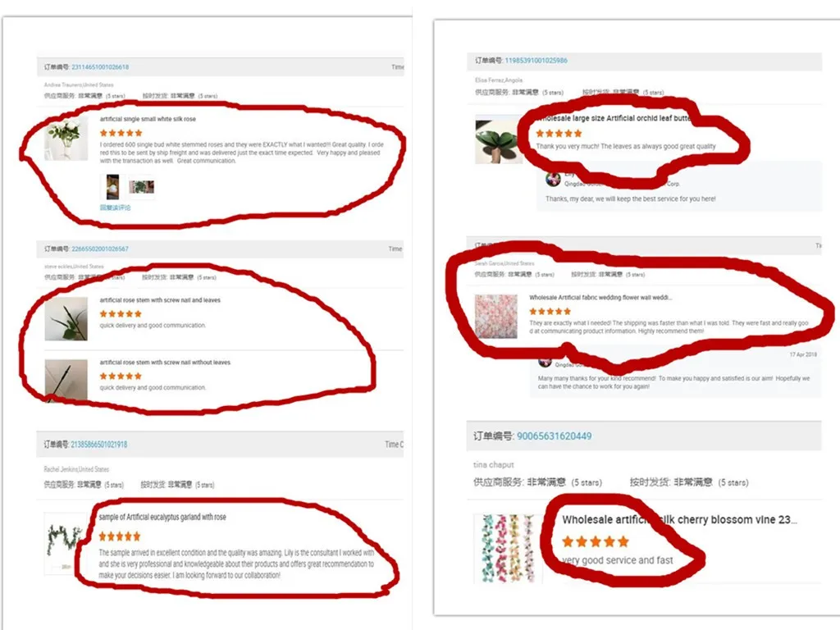The image size is (840, 630).
Task: Open order number 21385866501021918 link
Action: pyautogui.click(x=99, y=444)
